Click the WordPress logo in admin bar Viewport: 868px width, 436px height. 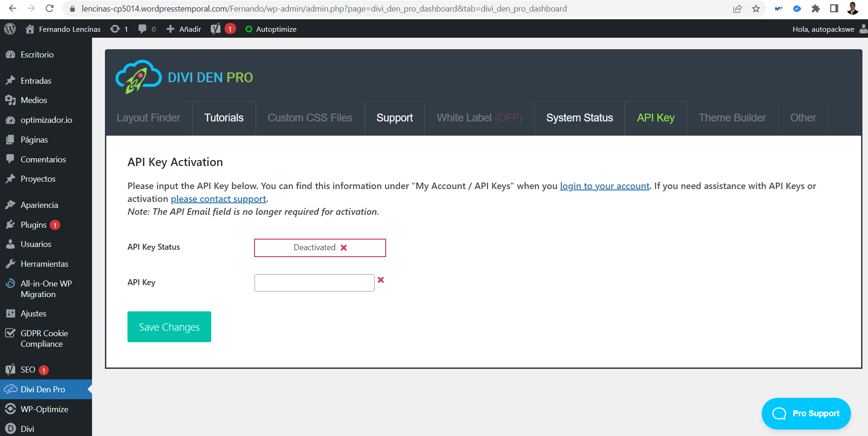tap(10, 29)
